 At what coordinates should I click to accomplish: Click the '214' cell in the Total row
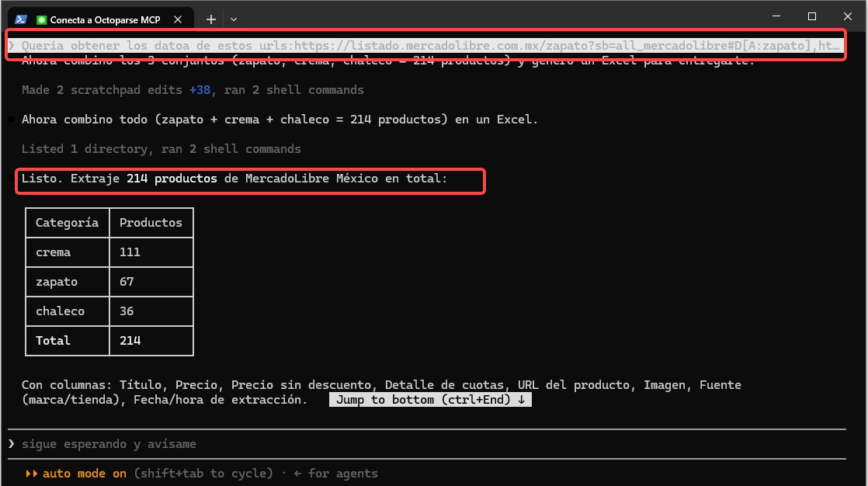151,341
